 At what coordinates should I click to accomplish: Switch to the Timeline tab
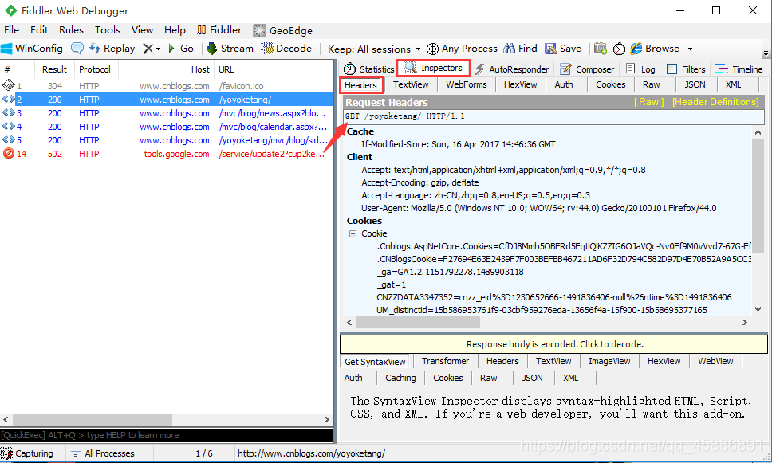tap(739, 69)
